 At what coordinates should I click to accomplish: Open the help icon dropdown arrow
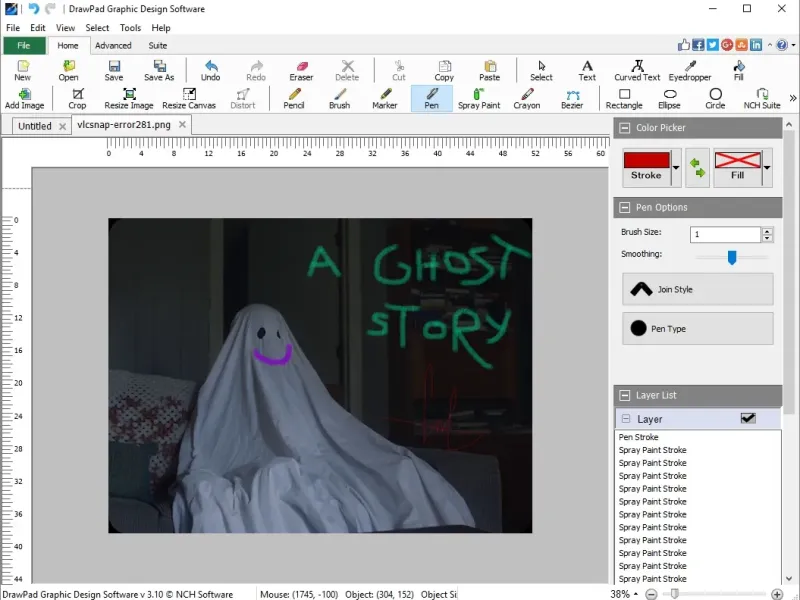click(793, 45)
